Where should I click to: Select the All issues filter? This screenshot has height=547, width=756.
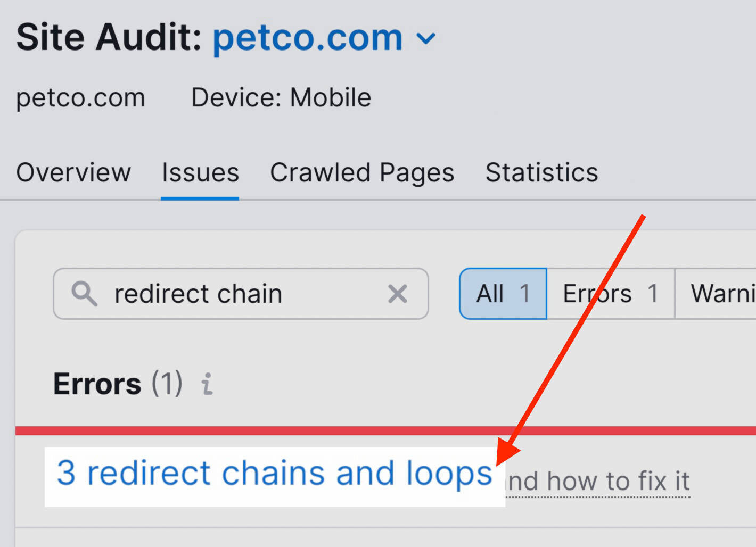point(502,293)
